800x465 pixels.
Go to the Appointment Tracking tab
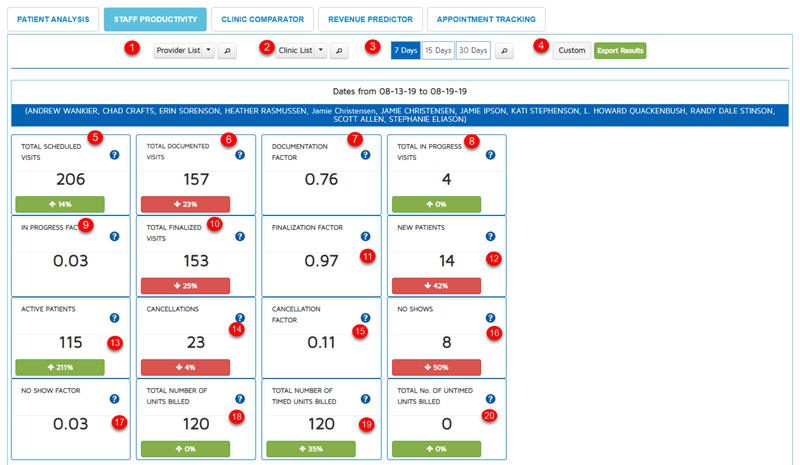pos(486,19)
